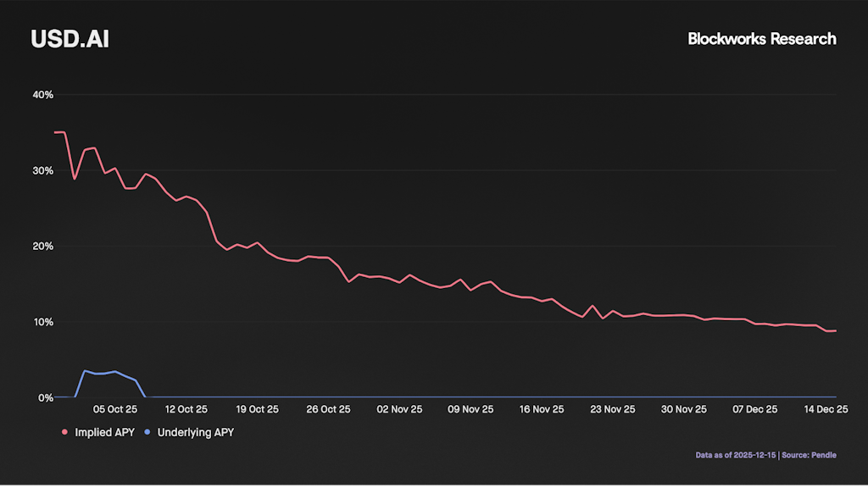Click the 26 Oct 25 x-axis date
Viewport: 868px width, 488px height.
click(328, 409)
